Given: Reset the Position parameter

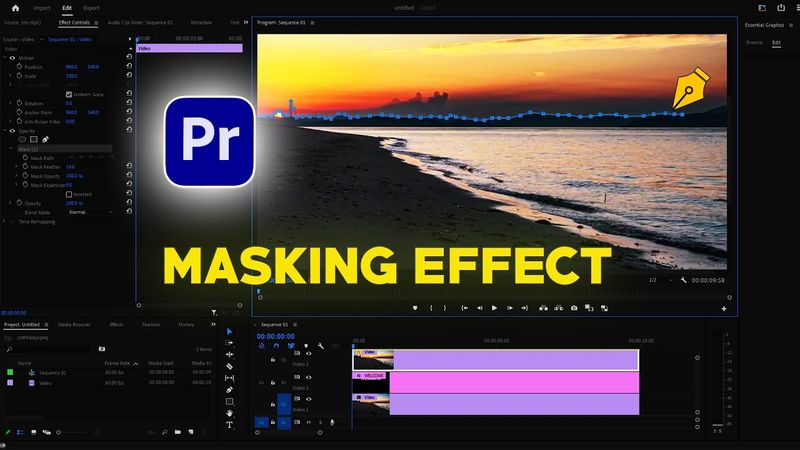Looking at the screenshot, I should point(129,66).
